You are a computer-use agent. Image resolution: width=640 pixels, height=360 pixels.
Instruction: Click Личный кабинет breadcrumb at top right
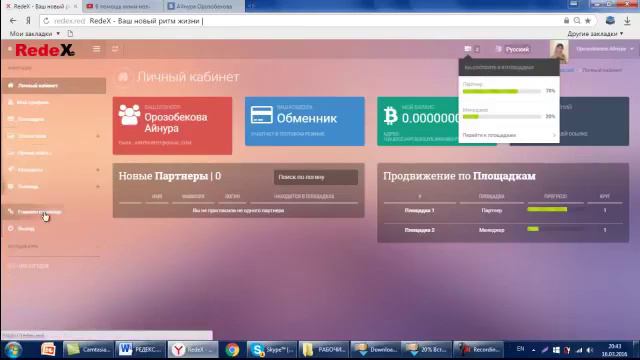click(602, 70)
